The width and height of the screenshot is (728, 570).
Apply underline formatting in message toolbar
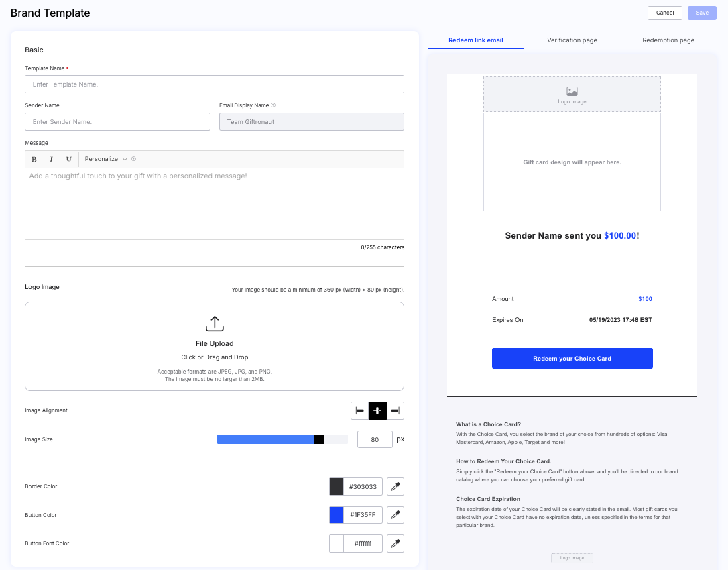point(69,160)
